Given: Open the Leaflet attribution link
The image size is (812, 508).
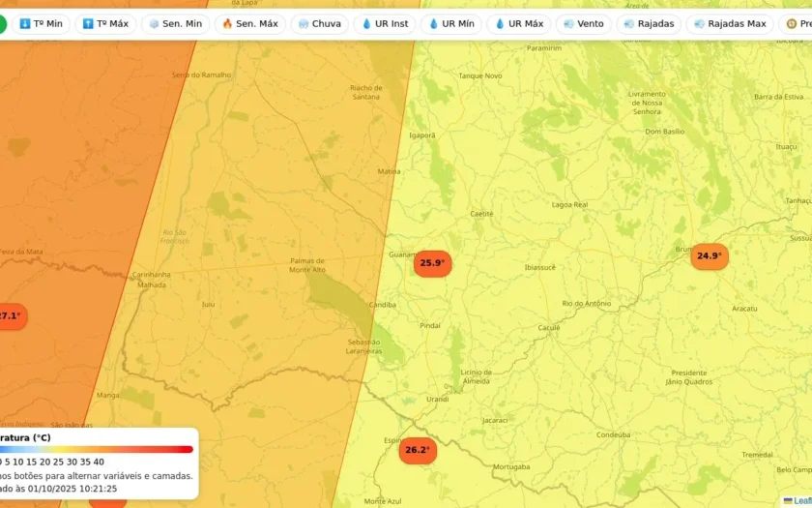Looking at the screenshot, I should coord(798,500).
